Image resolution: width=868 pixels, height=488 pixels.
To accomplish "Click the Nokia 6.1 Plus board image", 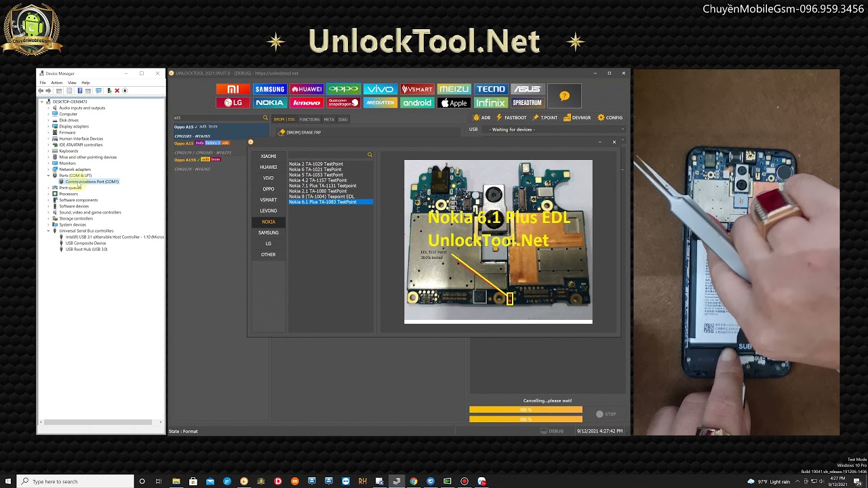I will pyautogui.click(x=498, y=242).
